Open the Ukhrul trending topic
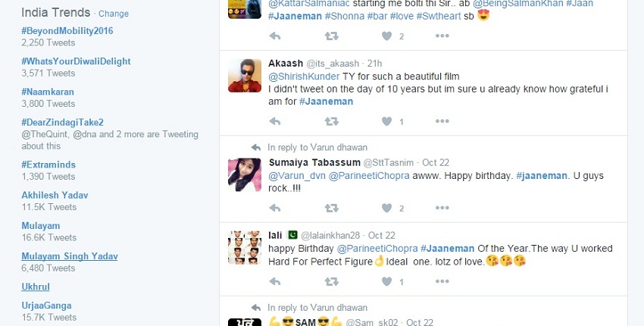This screenshot has width=644, height=326. (36, 287)
